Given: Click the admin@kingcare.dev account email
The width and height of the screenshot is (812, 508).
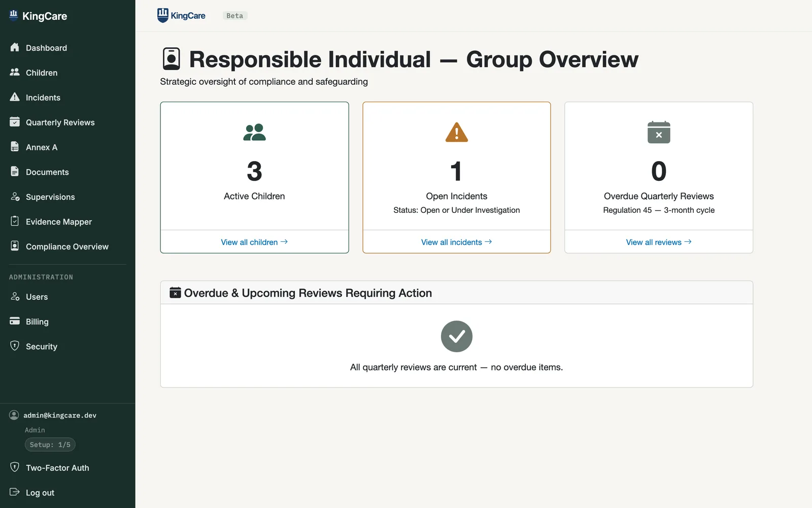Looking at the screenshot, I should (x=60, y=415).
